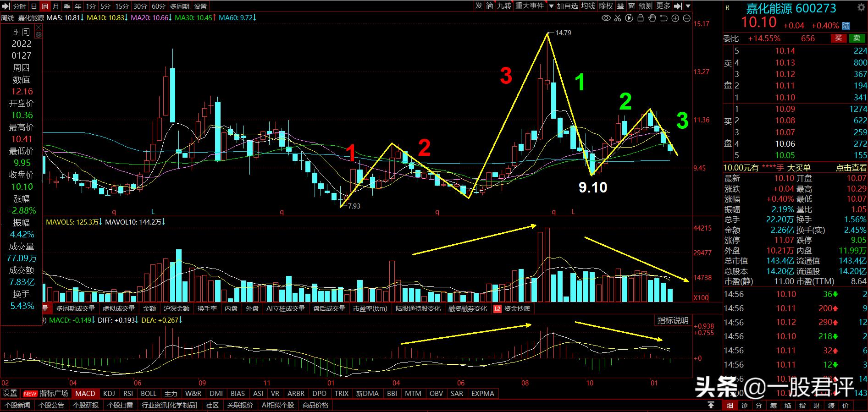Viewport: 868px width, 412px height.
Task: Click the 14.79 high price label
Action: tap(563, 33)
